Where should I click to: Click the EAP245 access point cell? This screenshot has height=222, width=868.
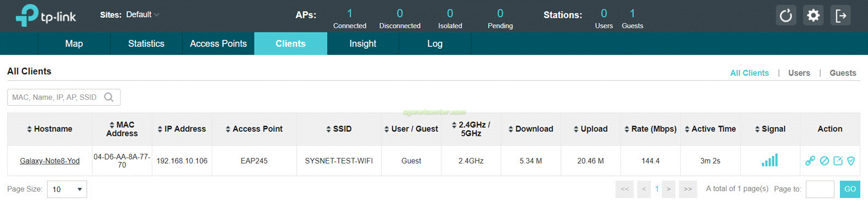pos(254,161)
